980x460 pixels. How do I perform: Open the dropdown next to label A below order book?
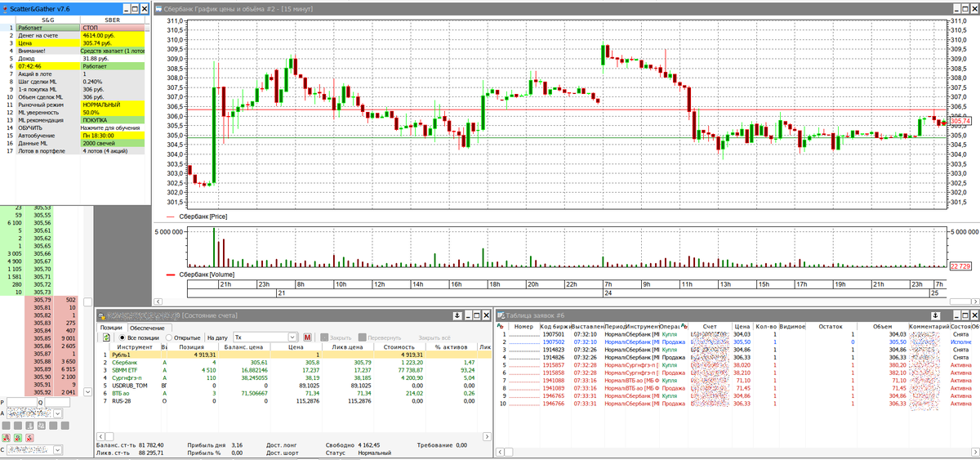click(x=58, y=413)
